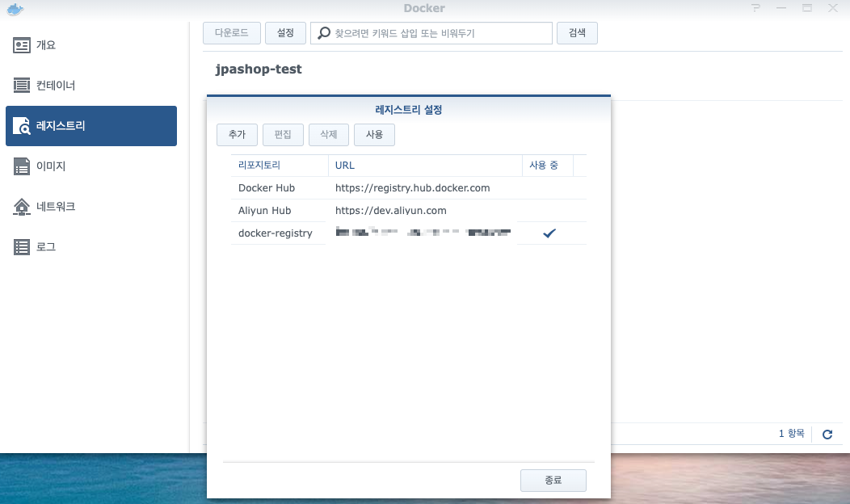Minimize the Docker window
850x504 pixels.
(x=781, y=7)
